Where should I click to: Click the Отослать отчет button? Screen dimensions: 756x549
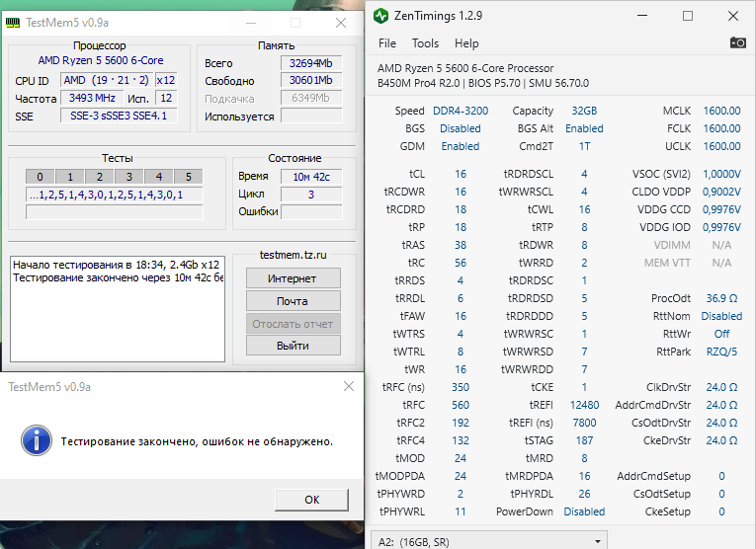[x=293, y=324]
